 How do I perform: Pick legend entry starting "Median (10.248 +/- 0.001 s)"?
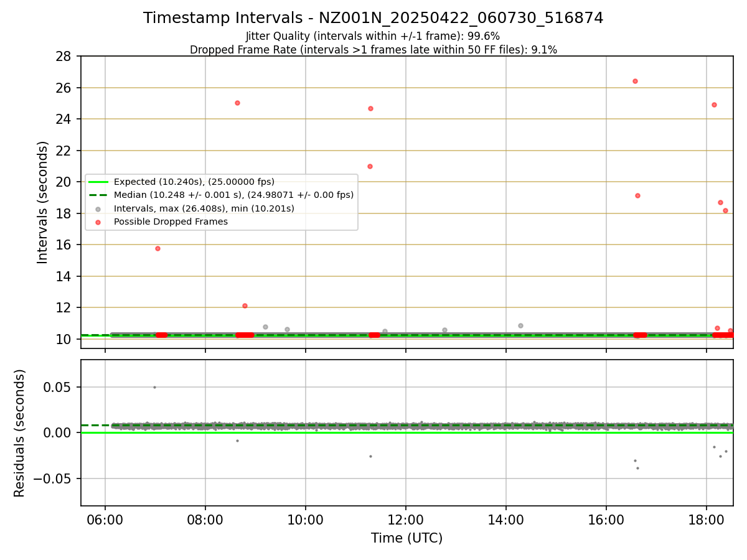(x=233, y=195)
